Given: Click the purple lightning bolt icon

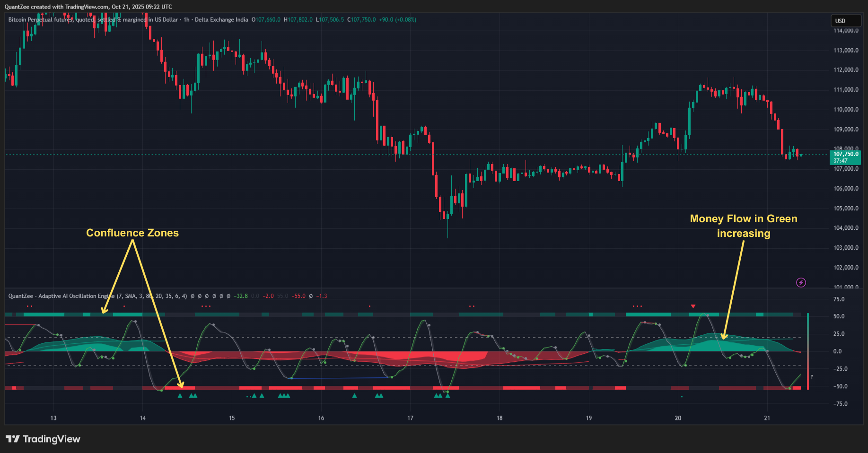Looking at the screenshot, I should 801,283.
